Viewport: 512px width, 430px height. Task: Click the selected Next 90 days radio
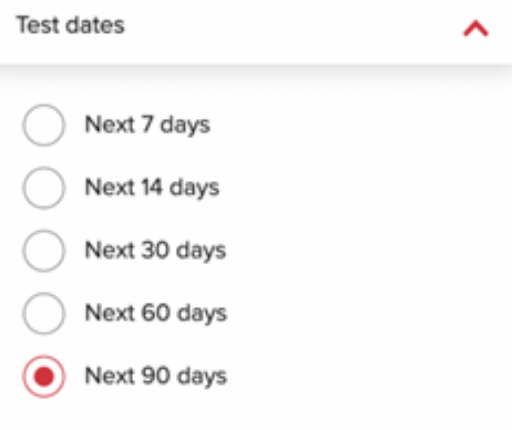pos(44,376)
